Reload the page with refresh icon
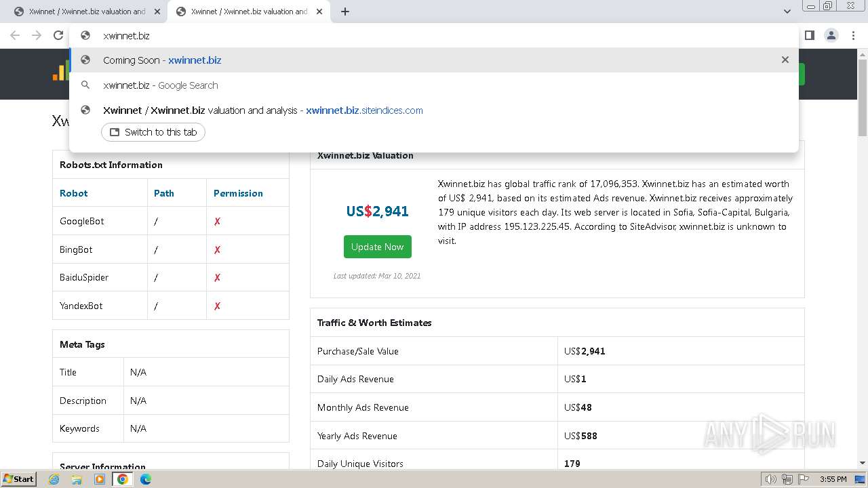The width and height of the screenshot is (868, 488). click(x=58, y=35)
